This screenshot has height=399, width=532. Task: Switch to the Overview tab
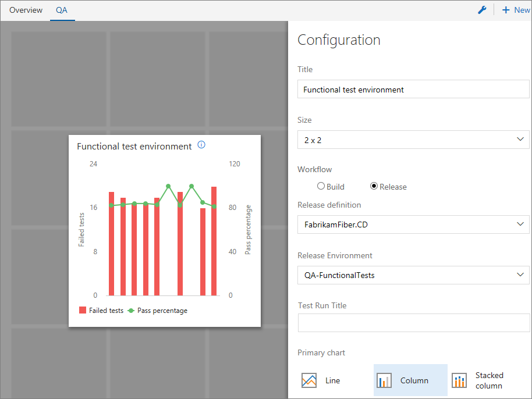(26, 10)
